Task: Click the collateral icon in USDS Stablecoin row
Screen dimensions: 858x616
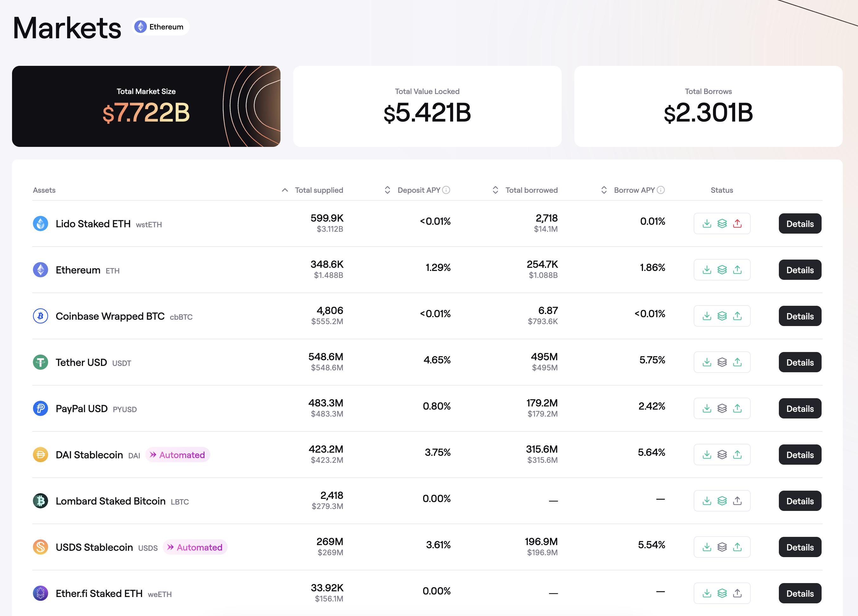Action: pyautogui.click(x=722, y=547)
